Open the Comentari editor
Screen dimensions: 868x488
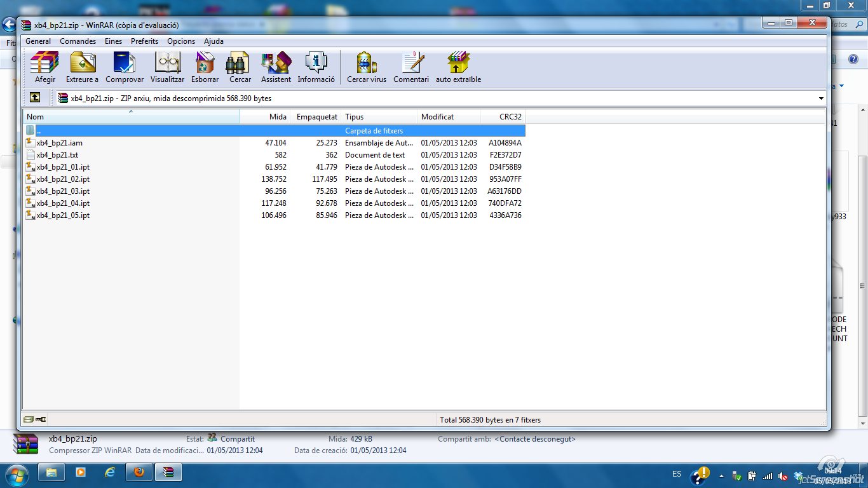tap(411, 67)
